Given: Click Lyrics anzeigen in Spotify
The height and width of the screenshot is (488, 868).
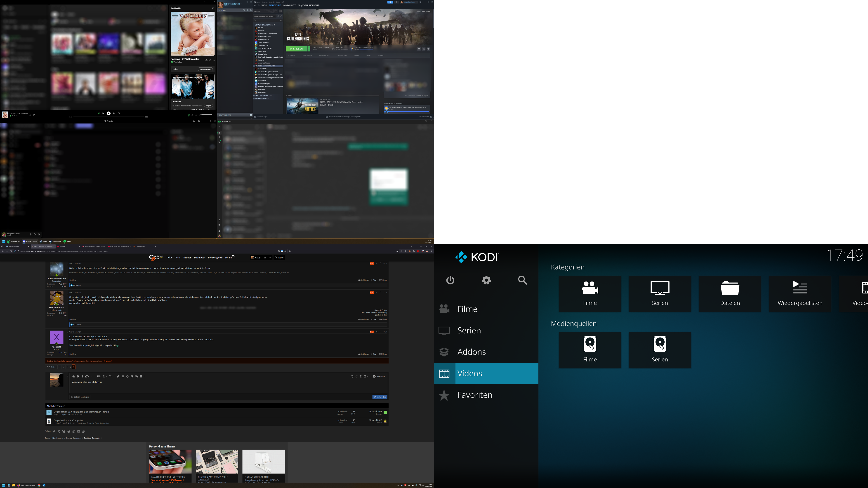Looking at the screenshot, I should pos(205,69).
